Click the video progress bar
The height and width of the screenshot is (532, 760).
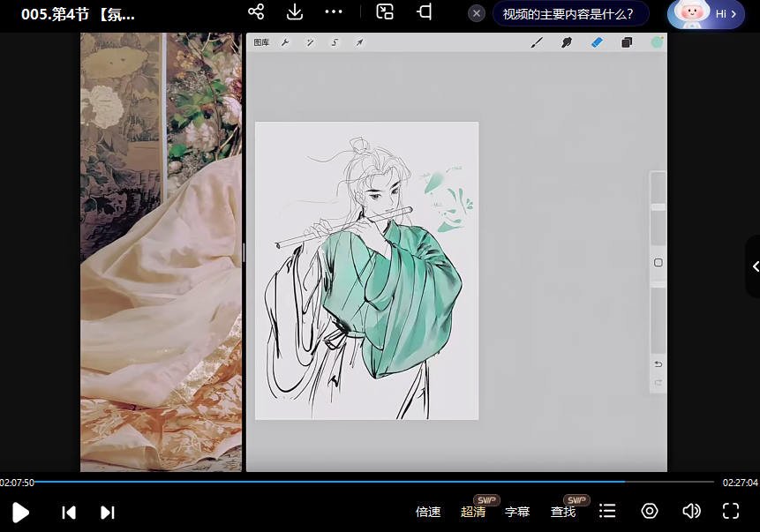point(380,483)
